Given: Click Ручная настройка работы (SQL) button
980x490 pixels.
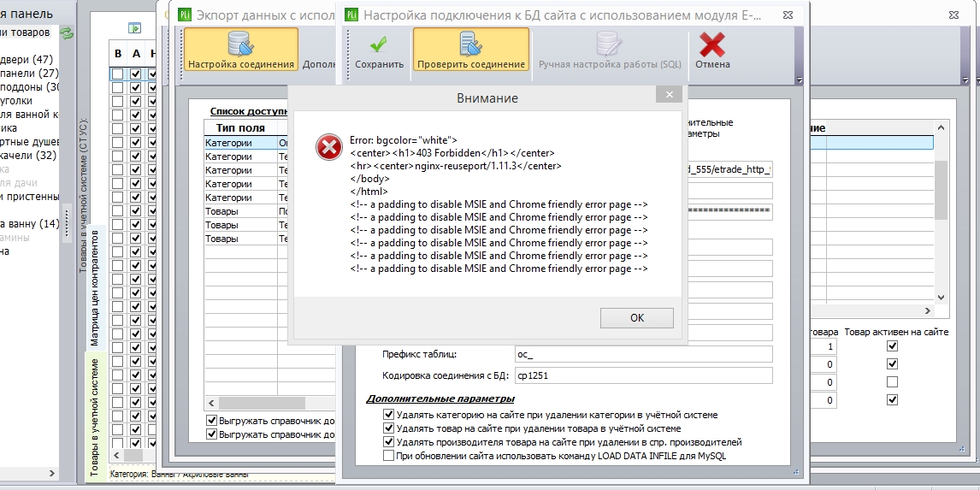Looking at the screenshot, I should tap(610, 51).
